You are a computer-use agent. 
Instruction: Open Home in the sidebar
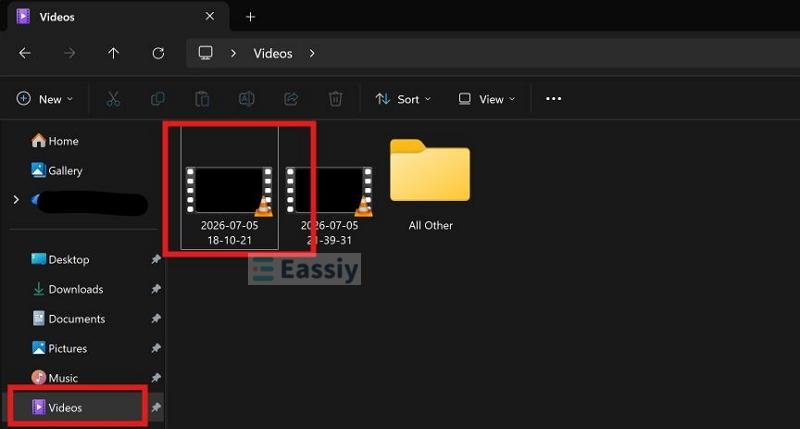[55, 141]
